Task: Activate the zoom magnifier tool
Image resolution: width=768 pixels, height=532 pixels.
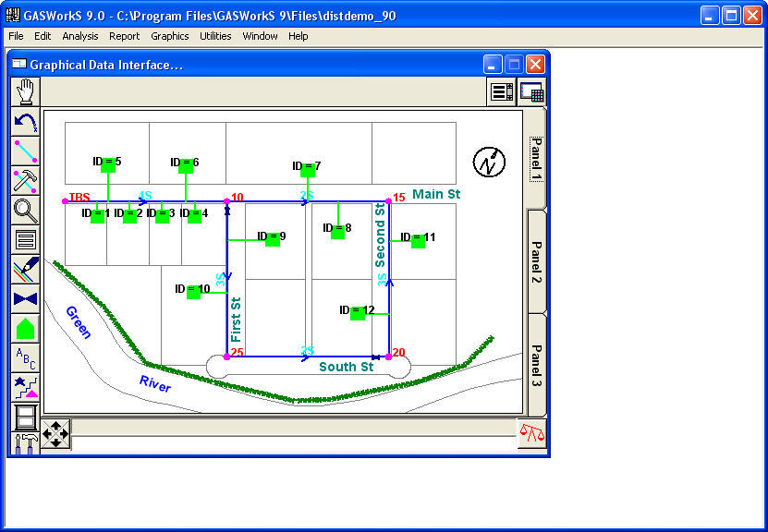Action: pos(24,210)
